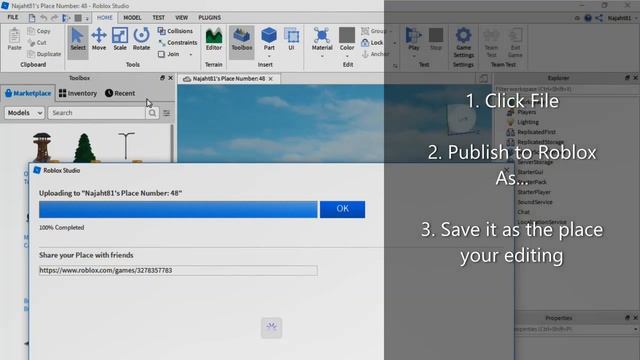Click the Stop test button
640x360 pixels.
436,40
